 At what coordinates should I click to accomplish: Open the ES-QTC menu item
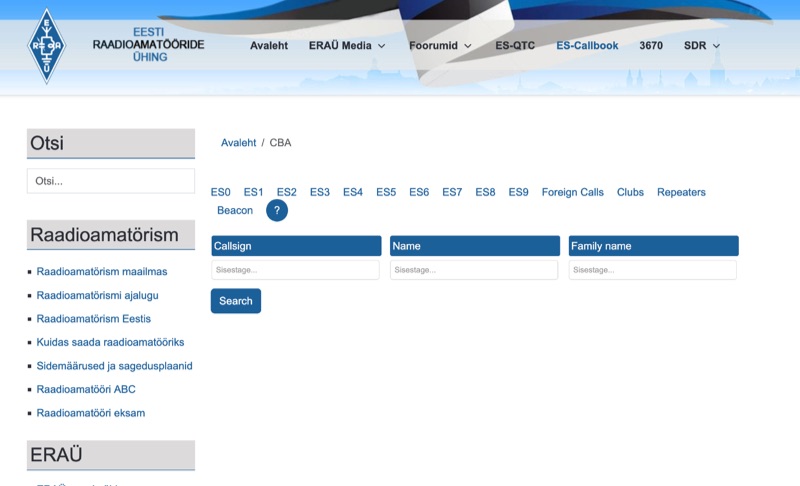pos(515,46)
